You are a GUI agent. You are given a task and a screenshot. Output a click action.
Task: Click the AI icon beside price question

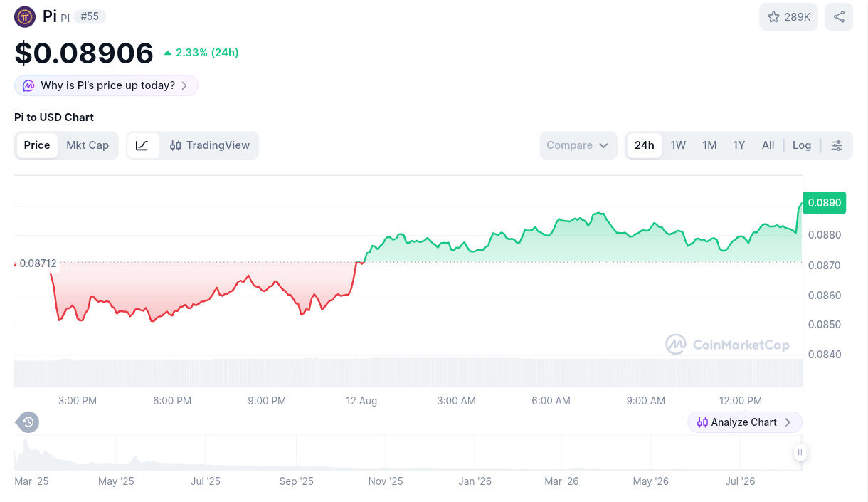pos(28,85)
